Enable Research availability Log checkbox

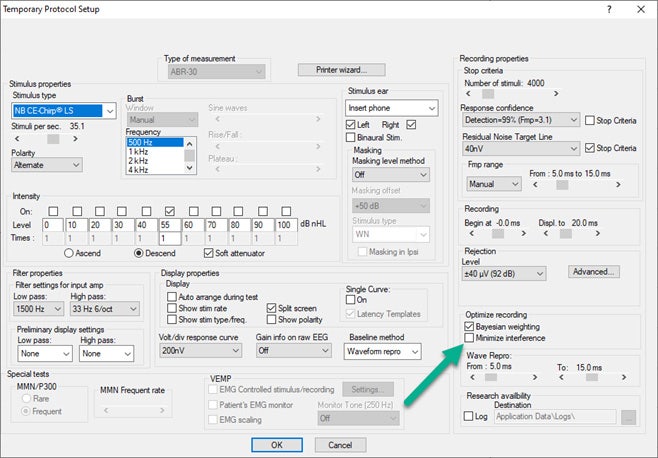(468, 416)
